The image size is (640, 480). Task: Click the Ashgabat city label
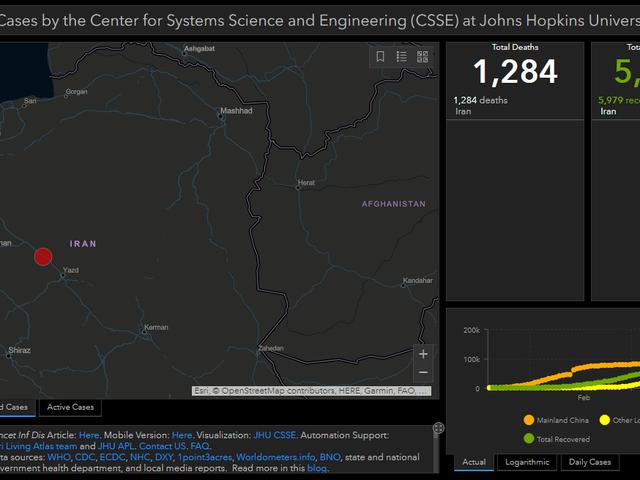[x=199, y=49]
